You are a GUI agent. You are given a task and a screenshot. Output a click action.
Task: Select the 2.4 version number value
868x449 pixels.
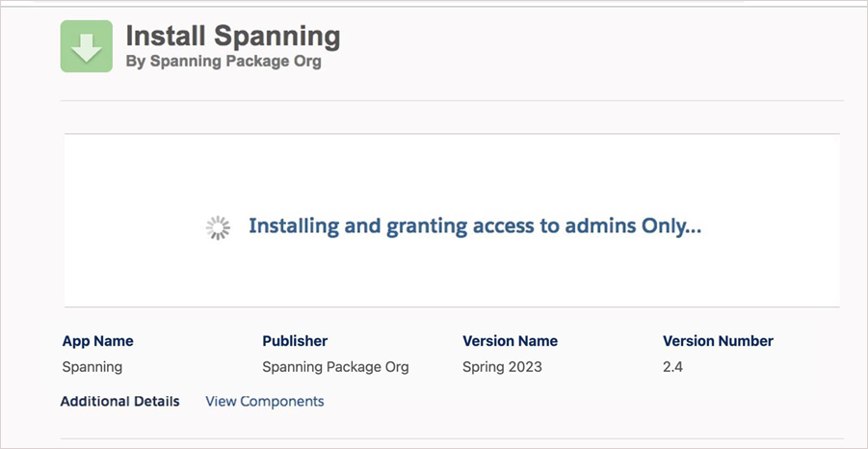pyautogui.click(x=672, y=367)
